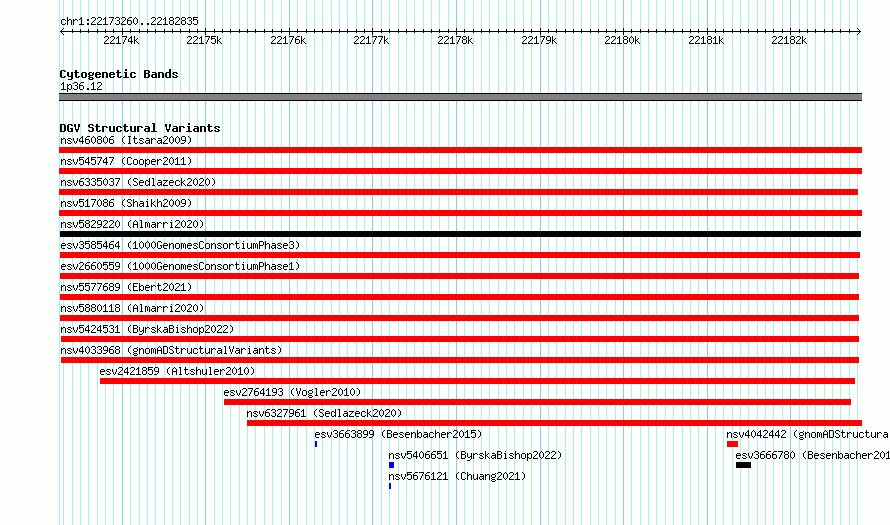The image size is (890, 525).
Task: Select the red bar below esv2660559
Action: pos(459,276)
